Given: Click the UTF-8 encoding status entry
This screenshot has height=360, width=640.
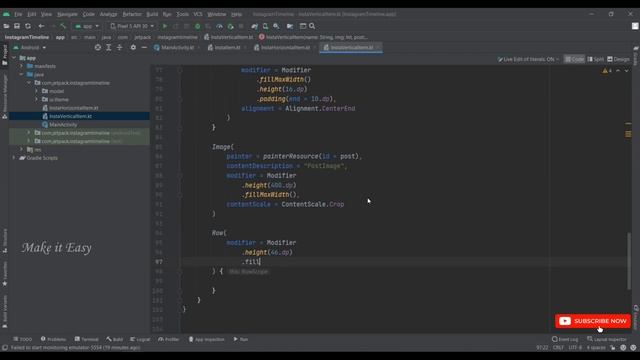Looking at the screenshot, I should [x=575, y=348].
